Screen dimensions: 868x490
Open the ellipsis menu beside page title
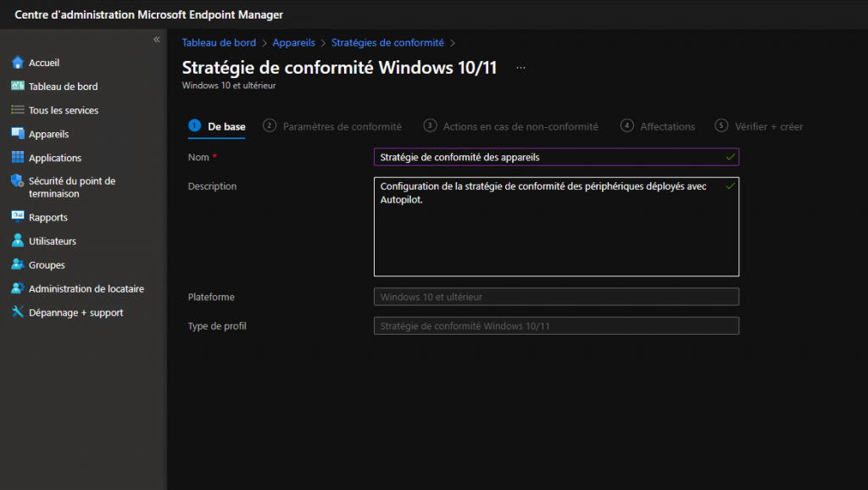click(521, 68)
